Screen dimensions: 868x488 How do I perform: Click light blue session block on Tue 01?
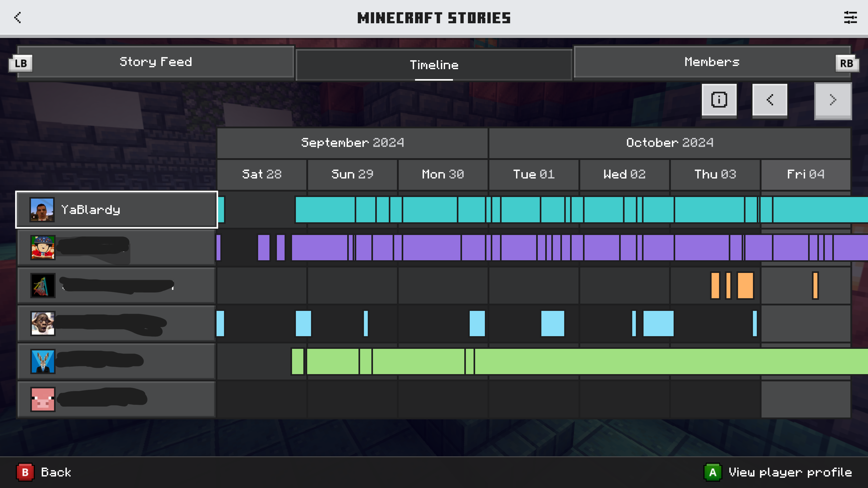(x=552, y=324)
